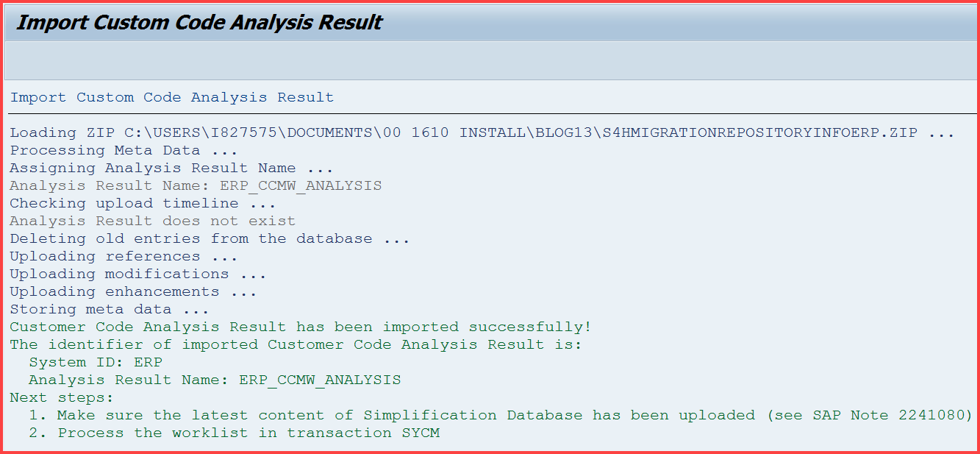Click step 2 about transaction SYCM worklist
Image resolution: width=980 pixels, height=454 pixels.
point(234,433)
